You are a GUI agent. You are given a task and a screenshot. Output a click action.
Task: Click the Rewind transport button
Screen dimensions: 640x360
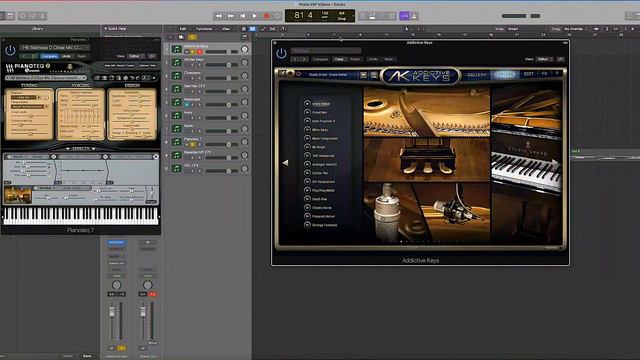coord(219,16)
